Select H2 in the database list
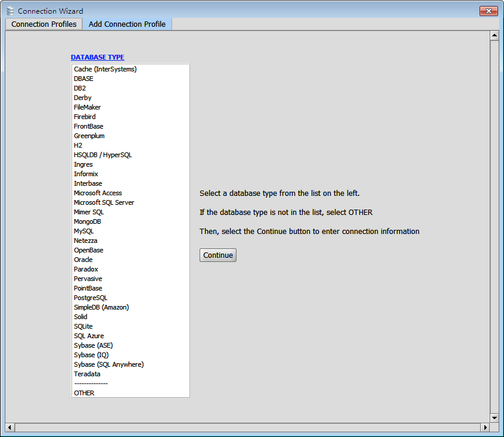 [x=130, y=145]
